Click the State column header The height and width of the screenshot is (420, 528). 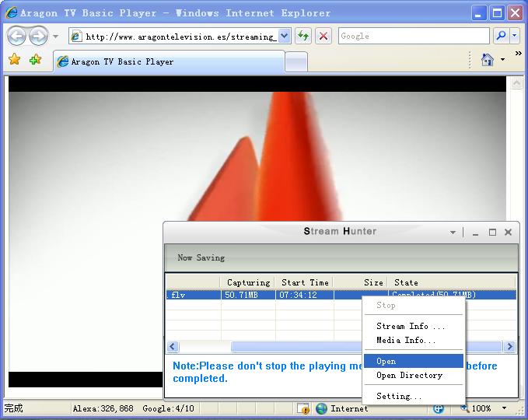(x=451, y=282)
